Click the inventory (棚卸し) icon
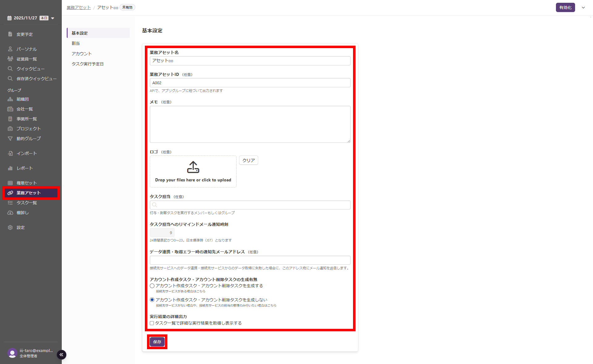Screen dimensions: 593x364 click(10, 213)
